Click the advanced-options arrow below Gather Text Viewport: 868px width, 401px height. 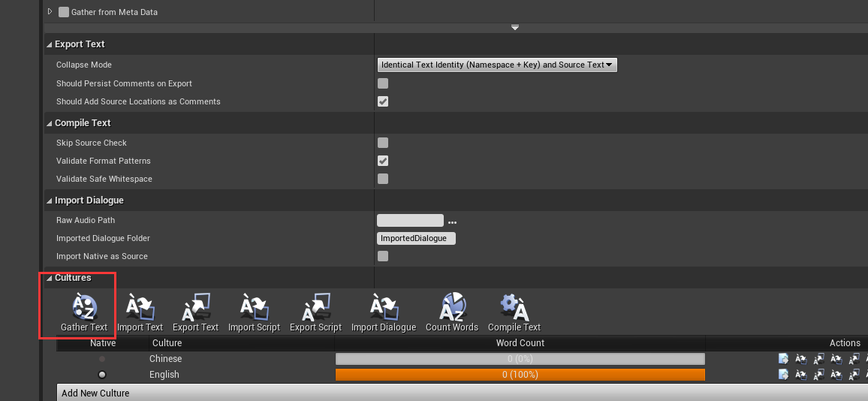pyautogui.click(x=515, y=28)
